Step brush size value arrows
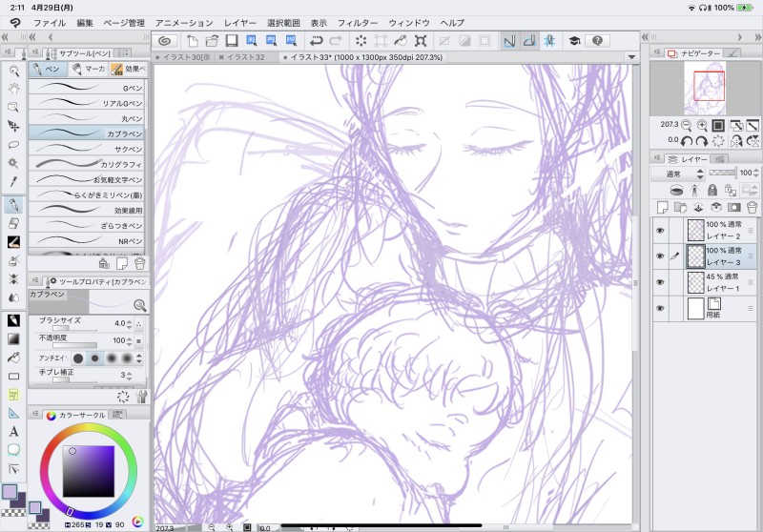Viewport: 763px width, 532px height. pyautogui.click(x=129, y=323)
